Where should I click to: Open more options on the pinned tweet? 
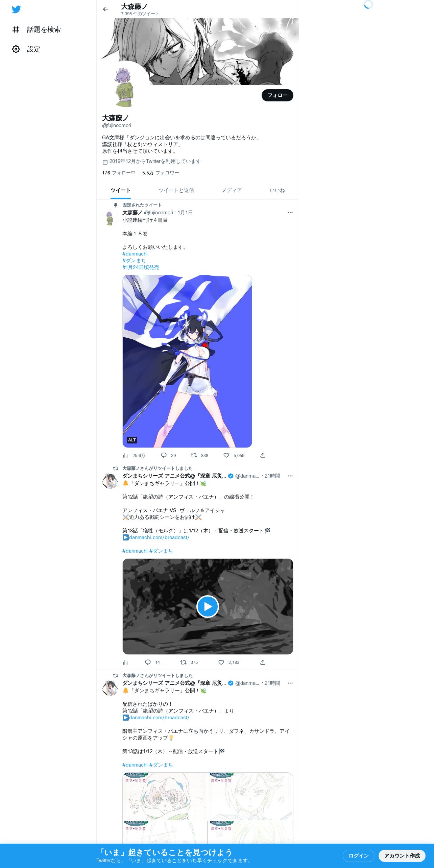pyautogui.click(x=290, y=213)
